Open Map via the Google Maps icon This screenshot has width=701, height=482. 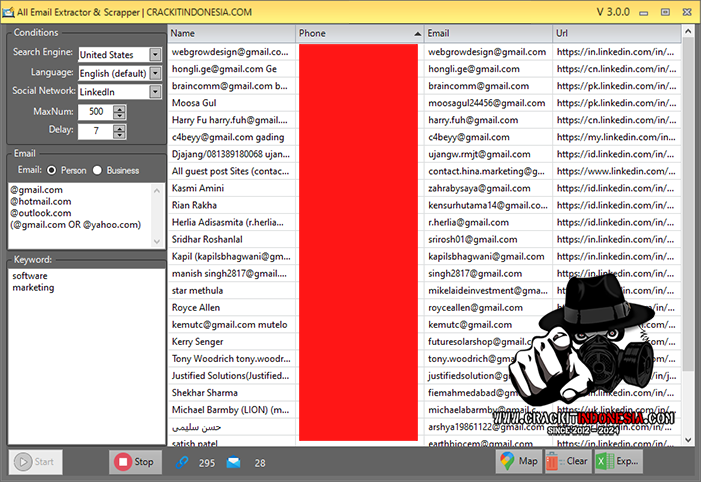coord(507,462)
